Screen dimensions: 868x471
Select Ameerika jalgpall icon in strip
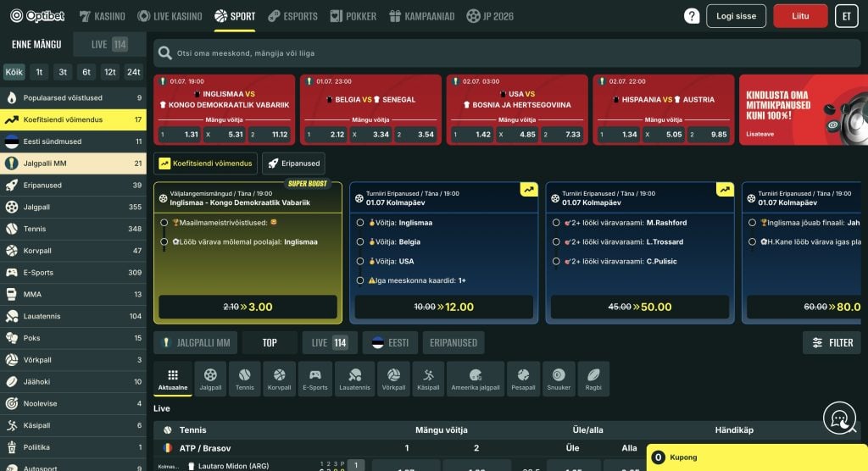(476, 380)
